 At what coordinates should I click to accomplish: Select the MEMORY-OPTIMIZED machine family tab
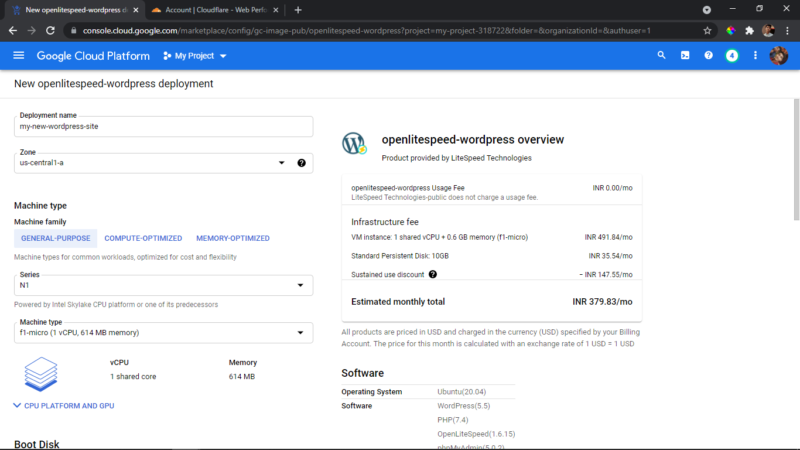[x=233, y=238]
